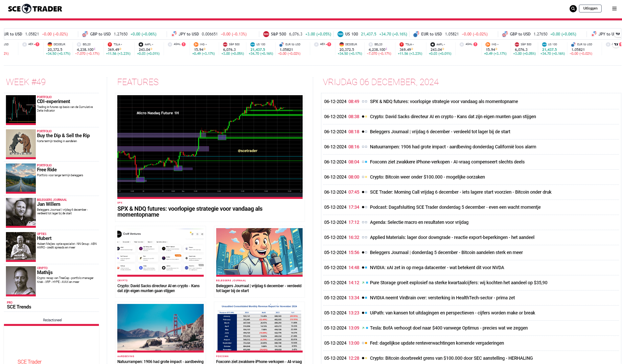Click the 16:32 timestamp in the news list
This screenshot has height=364, width=622.
[x=354, y=237]
